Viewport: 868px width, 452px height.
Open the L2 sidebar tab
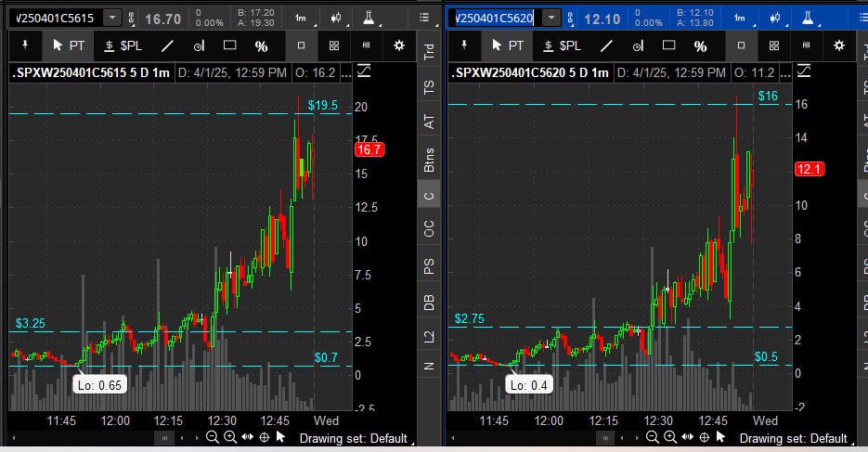point(429,336)
